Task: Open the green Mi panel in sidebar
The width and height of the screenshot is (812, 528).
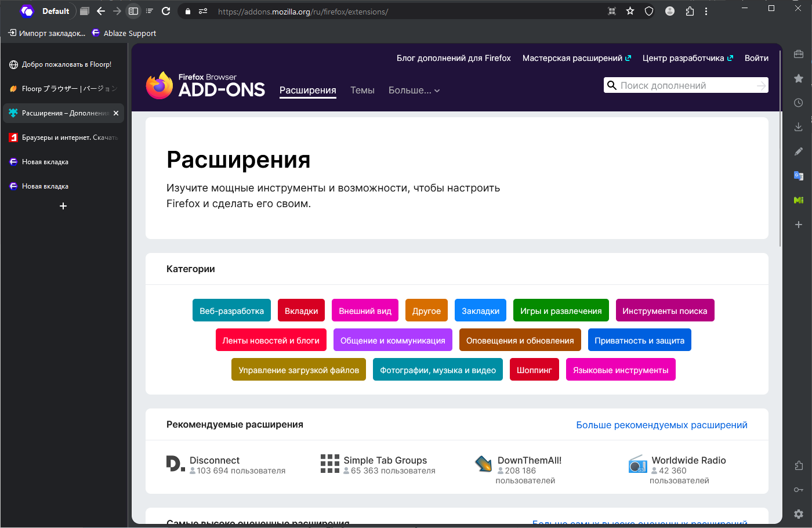Action: click(799, 200)
